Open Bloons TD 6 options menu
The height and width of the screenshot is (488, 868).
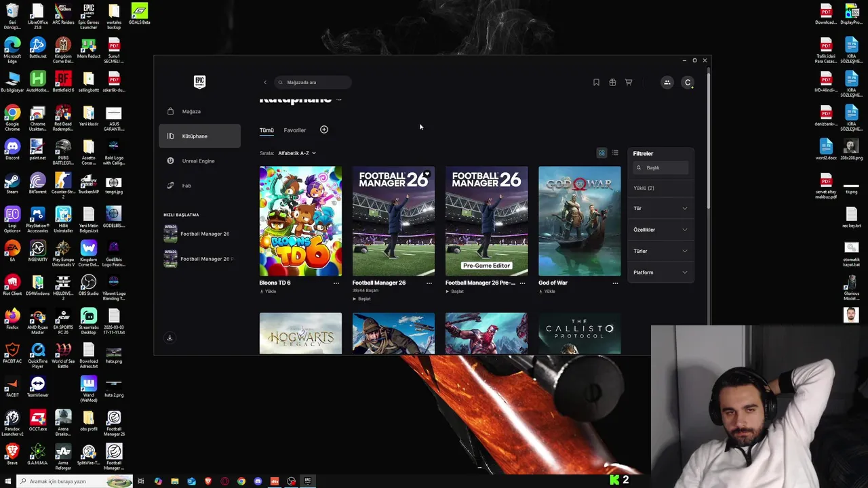[x=336, y=283]
